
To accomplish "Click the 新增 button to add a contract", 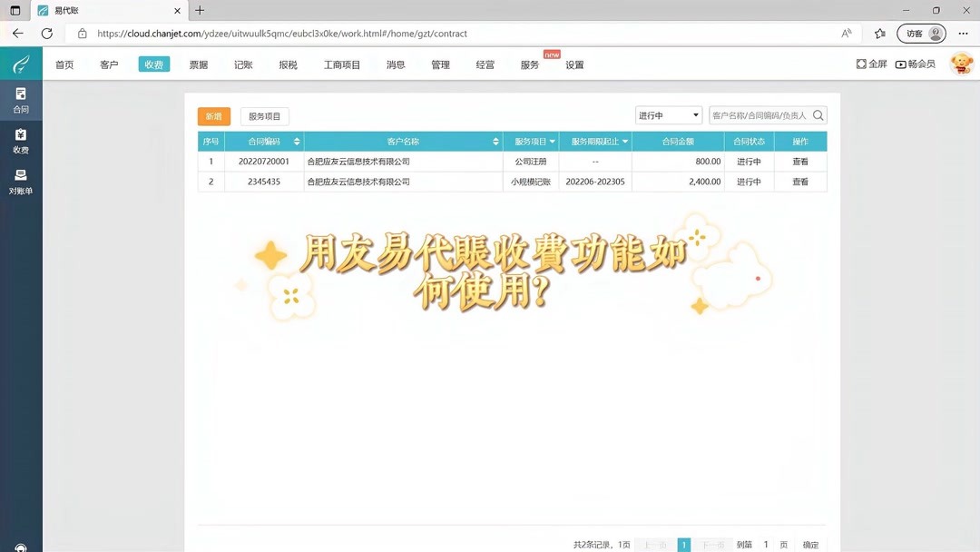I will pos(214,115).
